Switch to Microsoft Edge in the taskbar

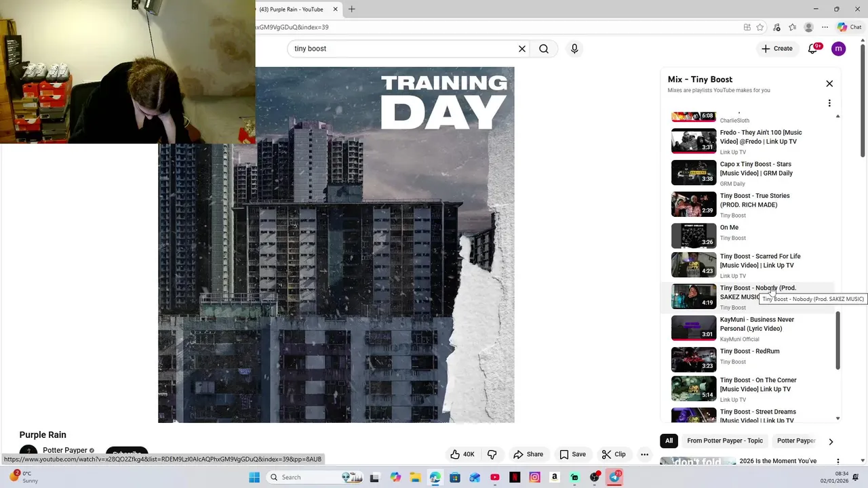point(435,477)
